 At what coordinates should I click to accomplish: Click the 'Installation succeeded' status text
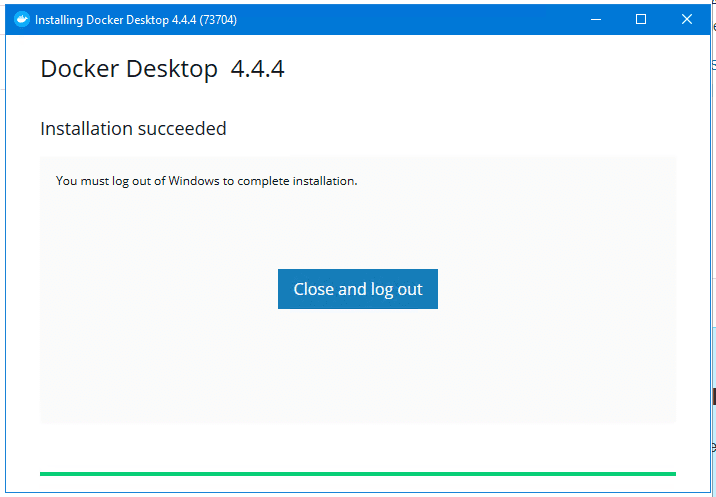point(133,129)
